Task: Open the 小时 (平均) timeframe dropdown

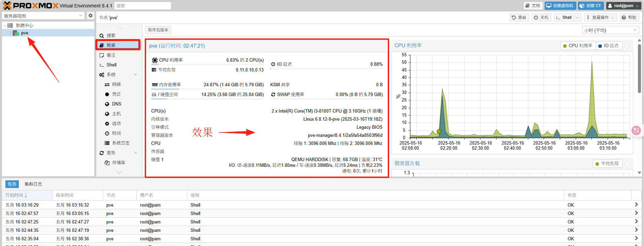Action: (610, 30)
